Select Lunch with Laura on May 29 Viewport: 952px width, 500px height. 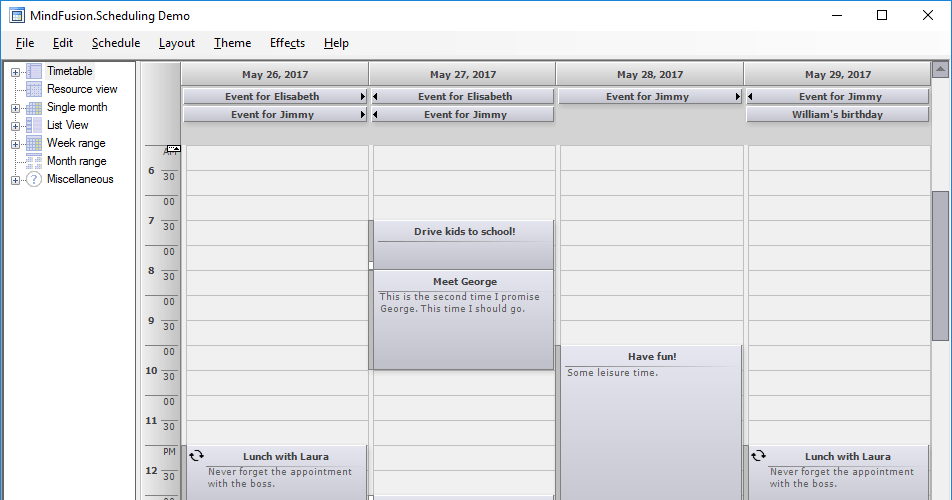pos(838,473)
